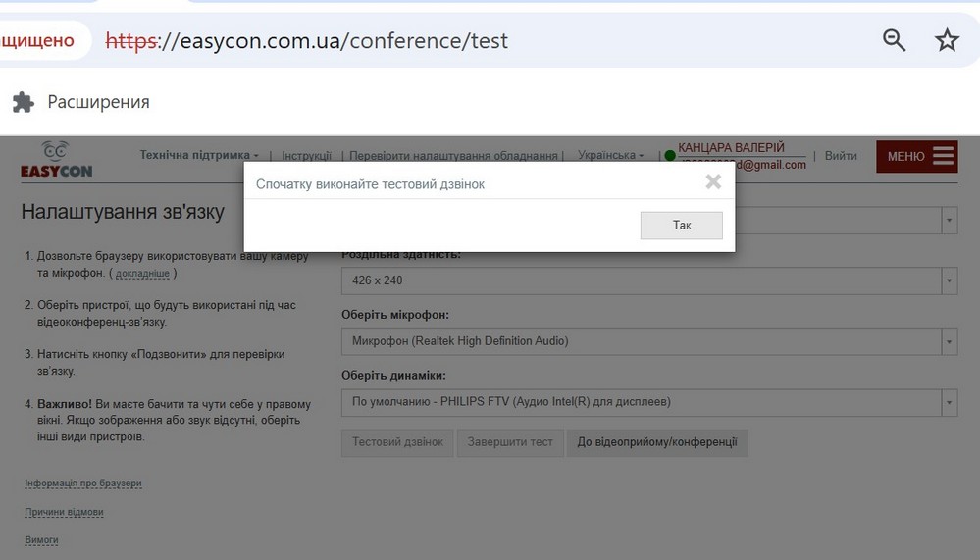Open the Інструкції menu item
This screenshot has width=980, height=560.
coord(306,155)
